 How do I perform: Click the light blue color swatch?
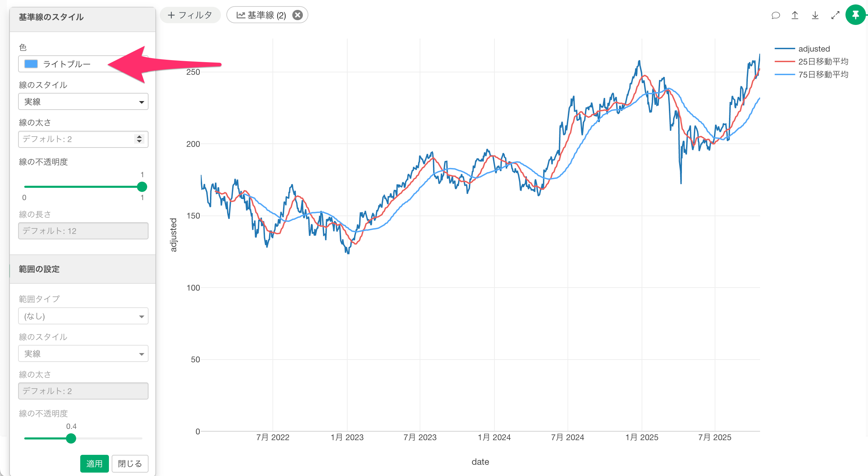[31, 64]
